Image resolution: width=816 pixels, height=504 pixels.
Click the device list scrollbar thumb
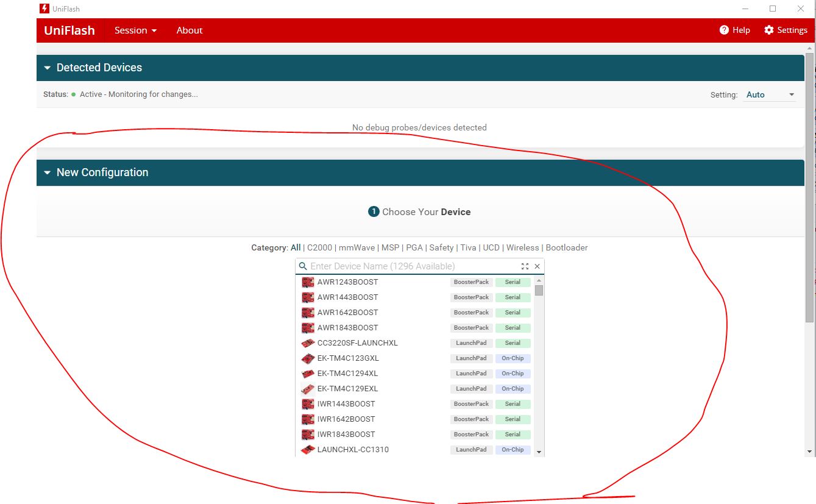[x=539, y=290]
